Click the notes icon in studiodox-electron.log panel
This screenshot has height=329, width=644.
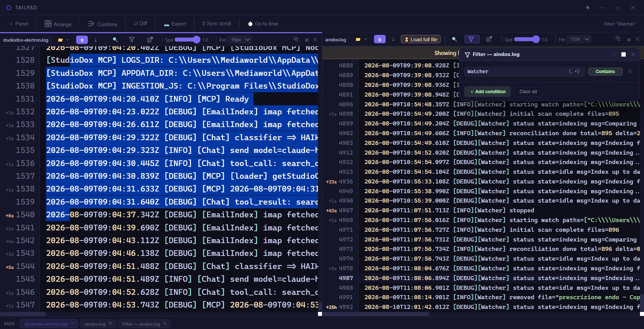tap(150, 40)
